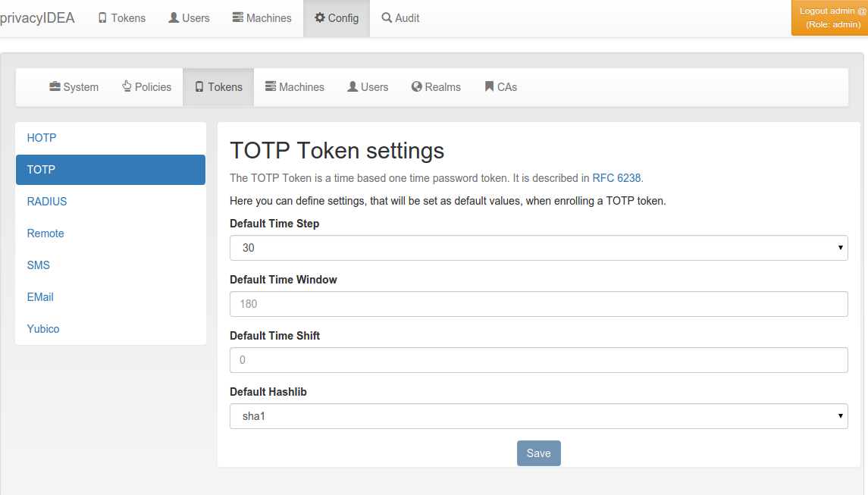Image resolution: width=868 pixels, height=495 pixels.
Task: Follow the RFC 6238 link
Action: coord(616,178)
